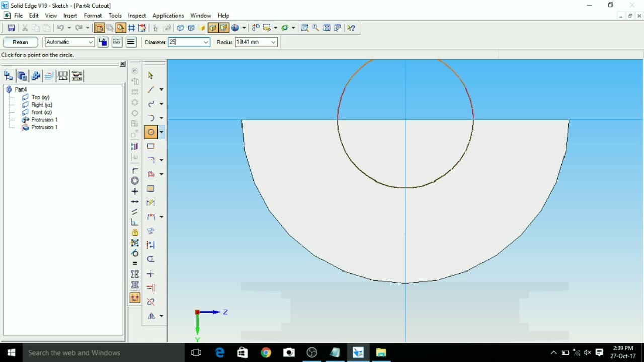
Task: Apply the Lock constraint tool
Action: point(135,233)
